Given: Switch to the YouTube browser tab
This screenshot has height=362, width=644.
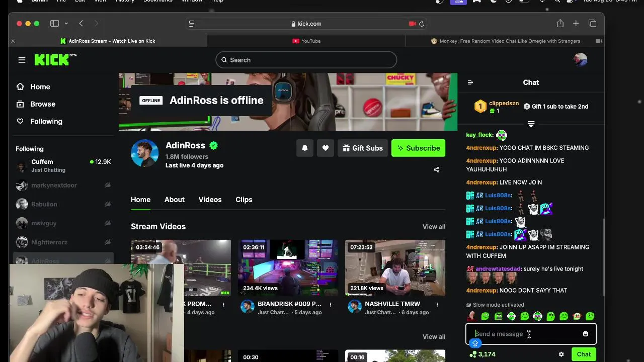Looking at the screenshot, I should (306, 41).
